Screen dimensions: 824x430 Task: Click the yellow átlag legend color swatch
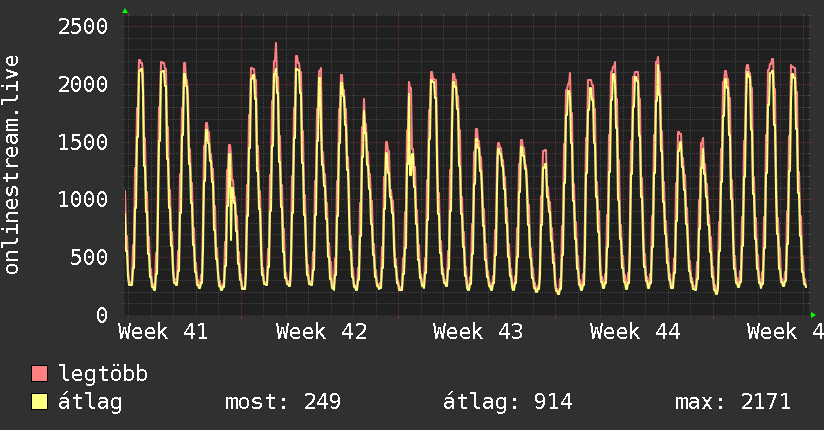coord(39,401)
